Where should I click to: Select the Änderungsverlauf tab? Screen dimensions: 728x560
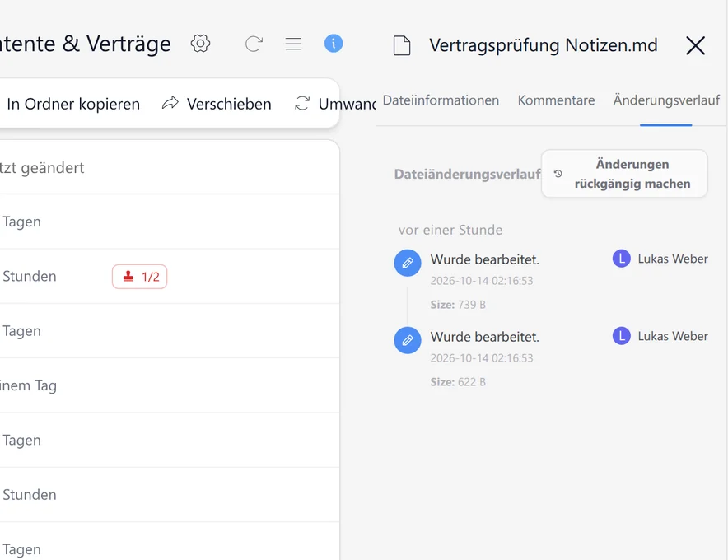tap(666, 100)
